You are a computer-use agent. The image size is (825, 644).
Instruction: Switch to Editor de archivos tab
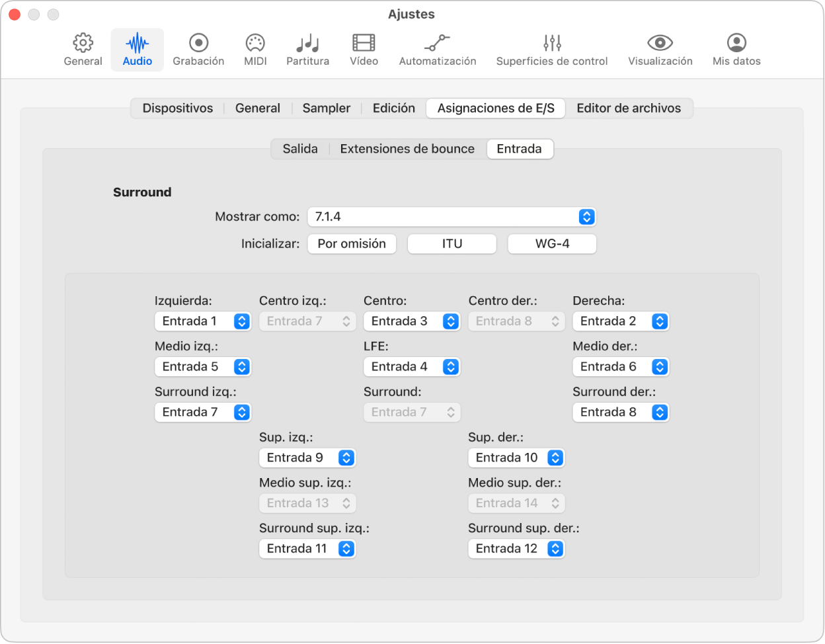tap(629, 108)
